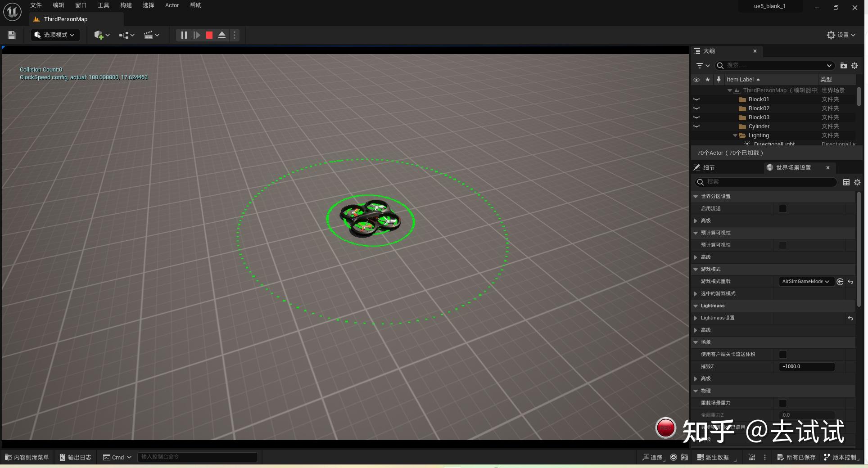Check the 重载场景重力 checkbox

pyautogui.click(x=783, y=403)
